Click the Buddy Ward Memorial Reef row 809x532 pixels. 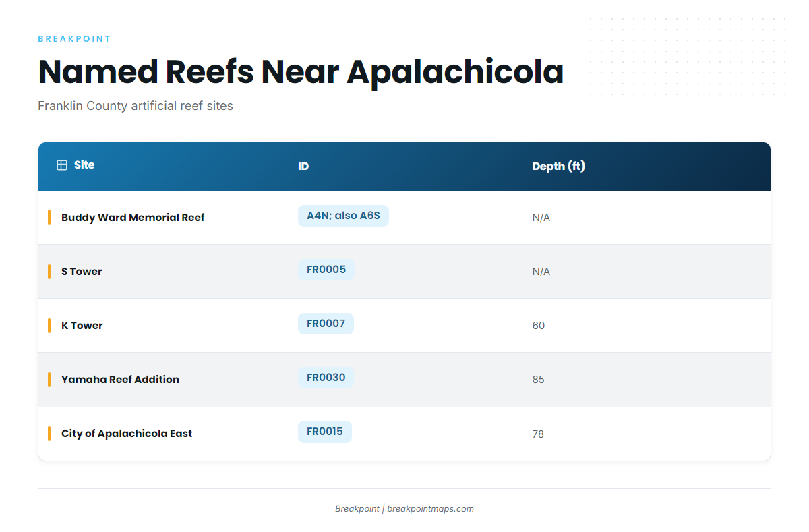404,218
